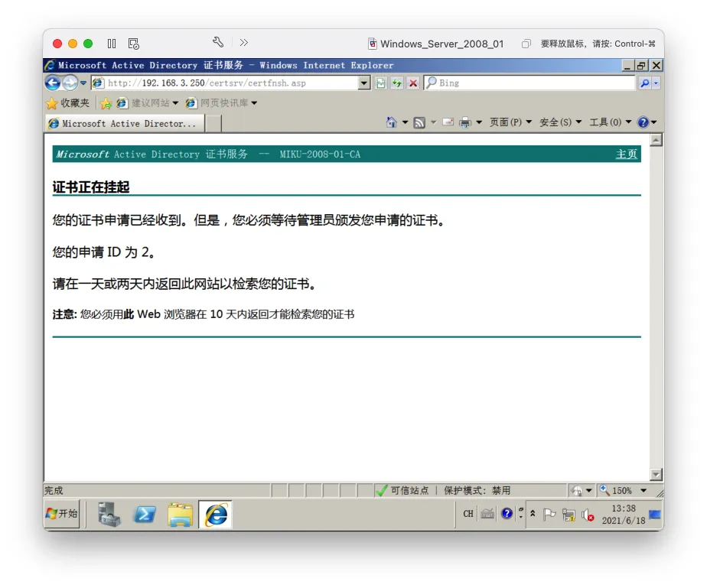The height and width of the screenshot is (588, 707).
Task: Open the 安全(S) menu
Action: 560,122
